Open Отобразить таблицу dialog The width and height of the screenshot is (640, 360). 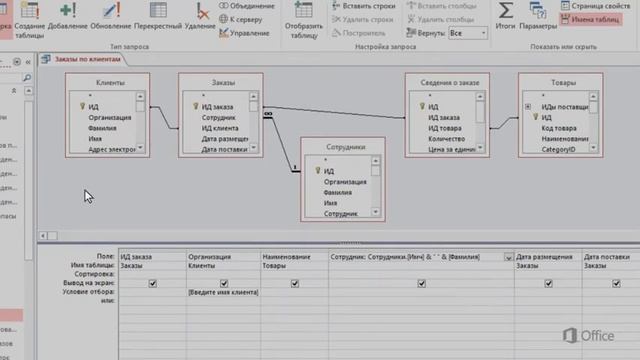pos(304,20)
